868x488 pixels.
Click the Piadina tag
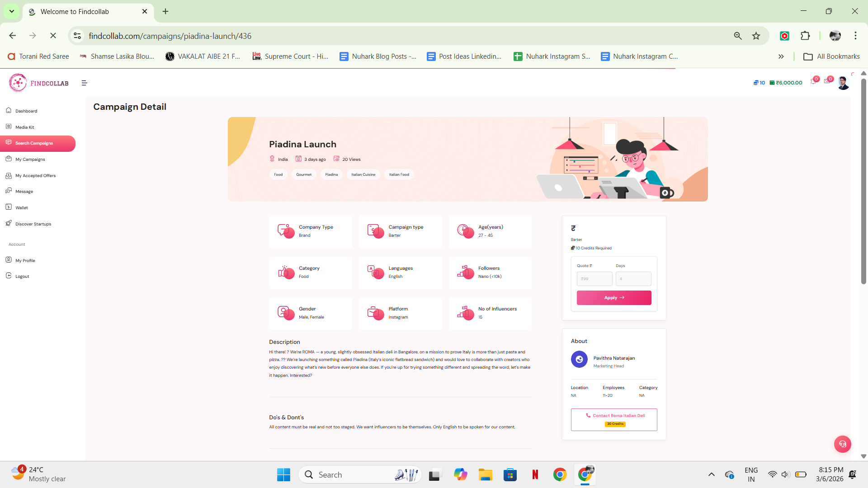pos(331,174)
